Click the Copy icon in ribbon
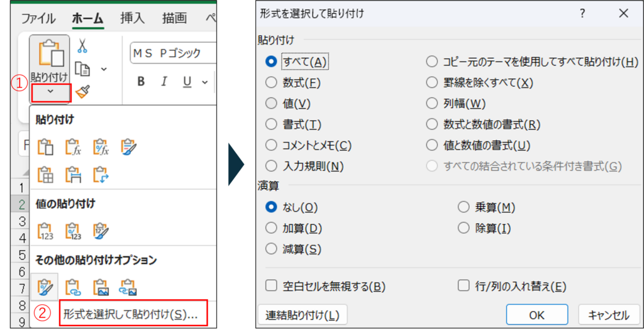This screenshot has height=335, width=644. 82,69
